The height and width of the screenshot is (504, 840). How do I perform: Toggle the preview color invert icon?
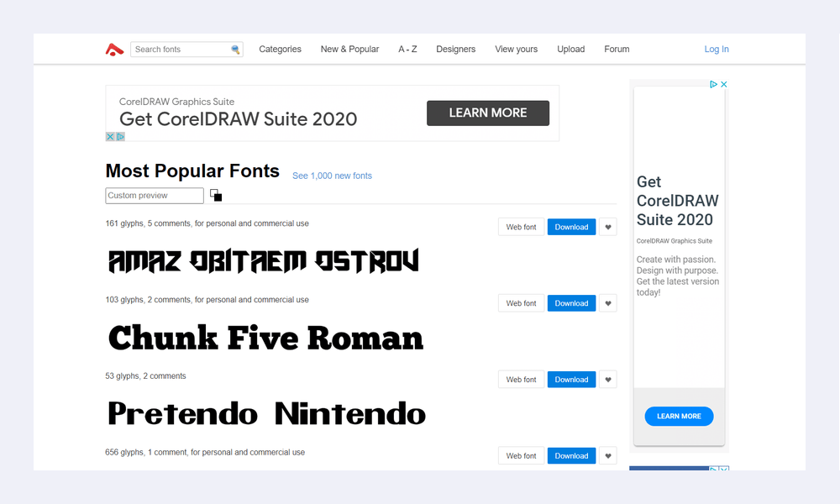click(216, 196)
